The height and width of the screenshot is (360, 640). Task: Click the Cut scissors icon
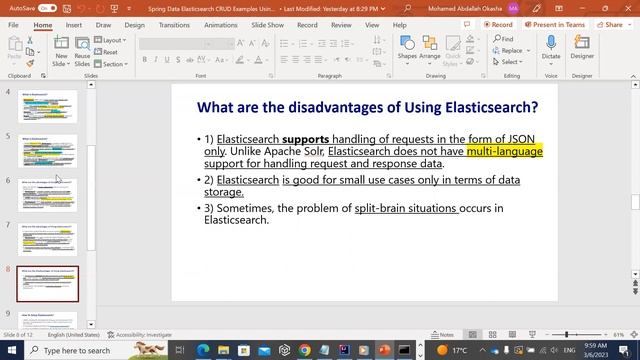(x=30, y=40)
